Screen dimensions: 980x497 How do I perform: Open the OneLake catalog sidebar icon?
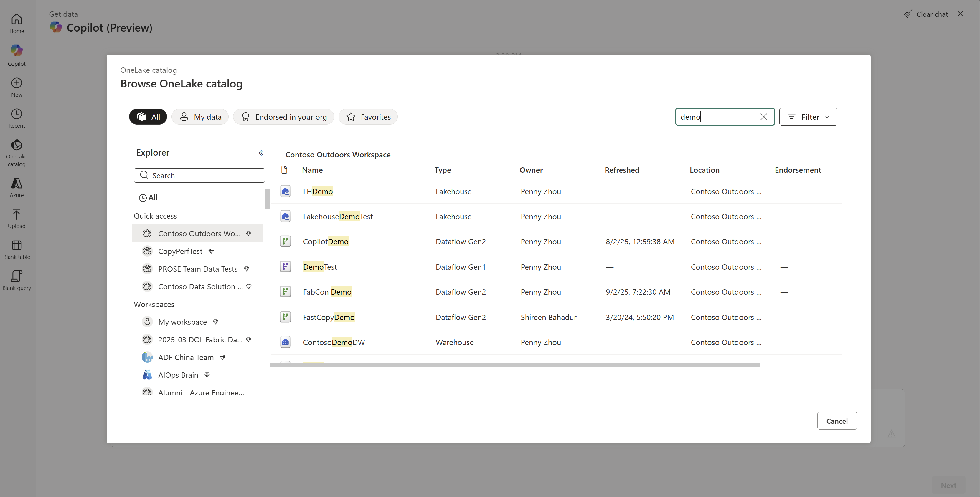[x=17, y=145]
